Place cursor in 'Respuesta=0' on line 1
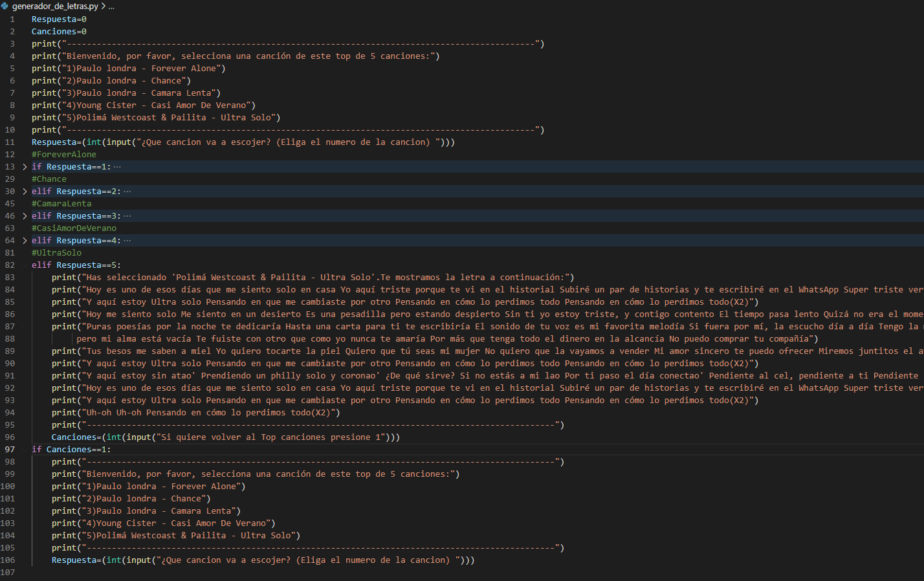This screenshot has height=581, width=924. click(59, 19)
